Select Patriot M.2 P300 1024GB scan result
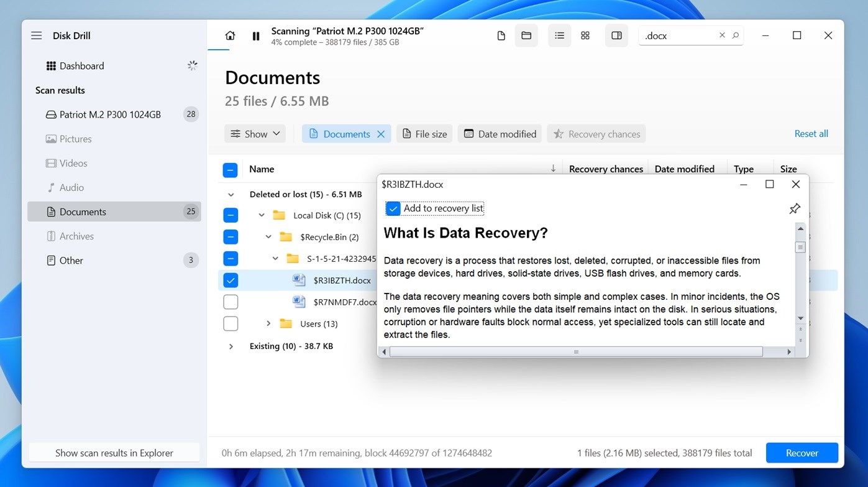Image resolution: width=868 pixels, height=487 pixels. tap(114, 114)
